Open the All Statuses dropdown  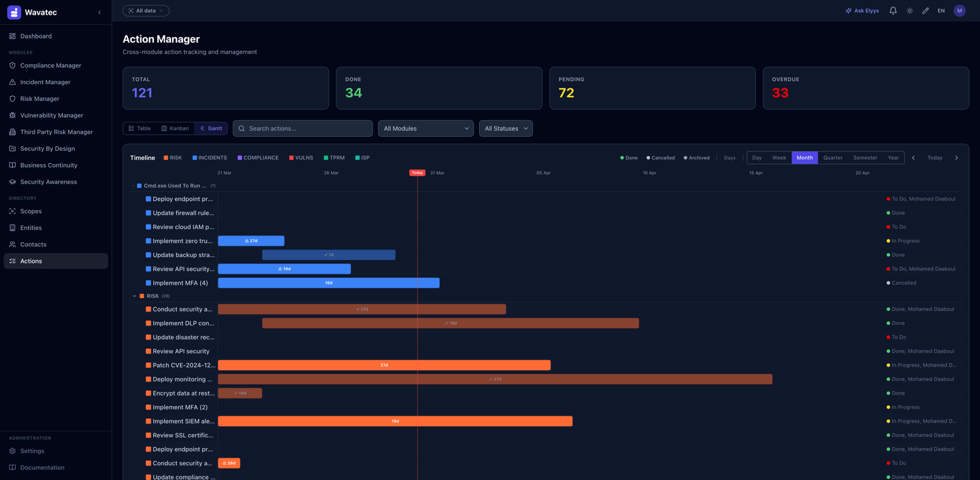[x=506, y=128]
